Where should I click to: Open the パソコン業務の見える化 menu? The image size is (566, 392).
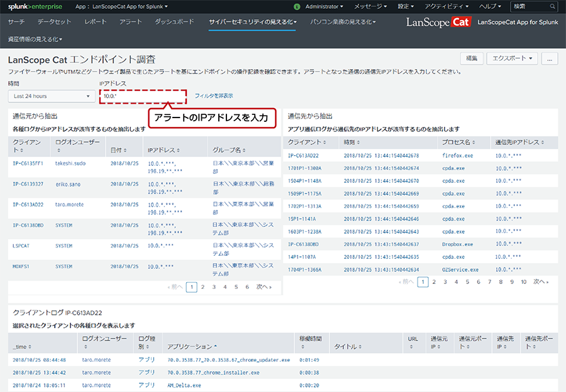[x=343, y=22]
